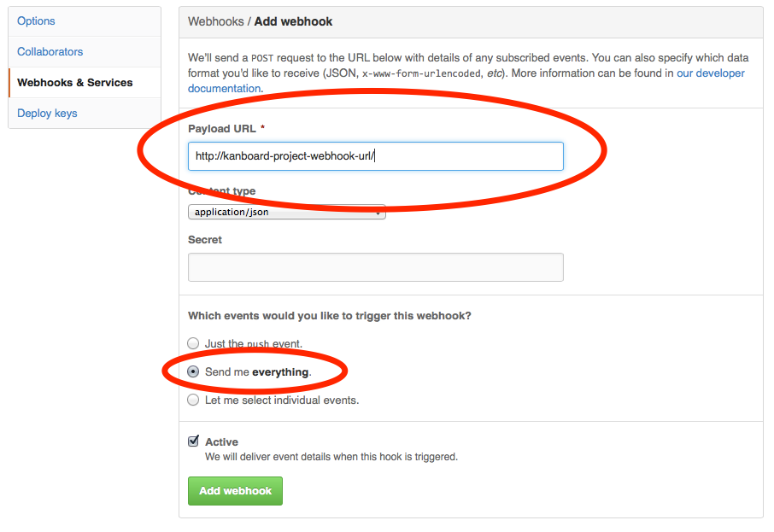This screenshot has height=532, width=774.
Task: Pick 'Let me select individual events' radio
Action: pos(194,400)
